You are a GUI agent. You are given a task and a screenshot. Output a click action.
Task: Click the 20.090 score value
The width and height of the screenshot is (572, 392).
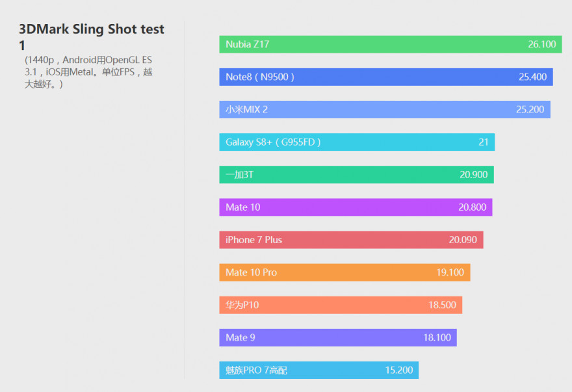463,240
